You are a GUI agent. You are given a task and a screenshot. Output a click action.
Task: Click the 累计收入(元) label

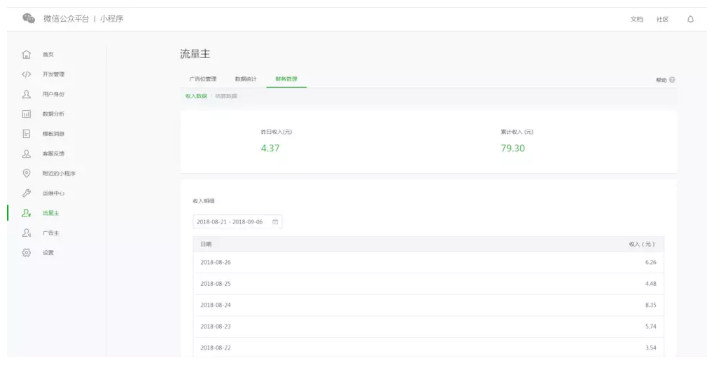(x=517, y=132)
